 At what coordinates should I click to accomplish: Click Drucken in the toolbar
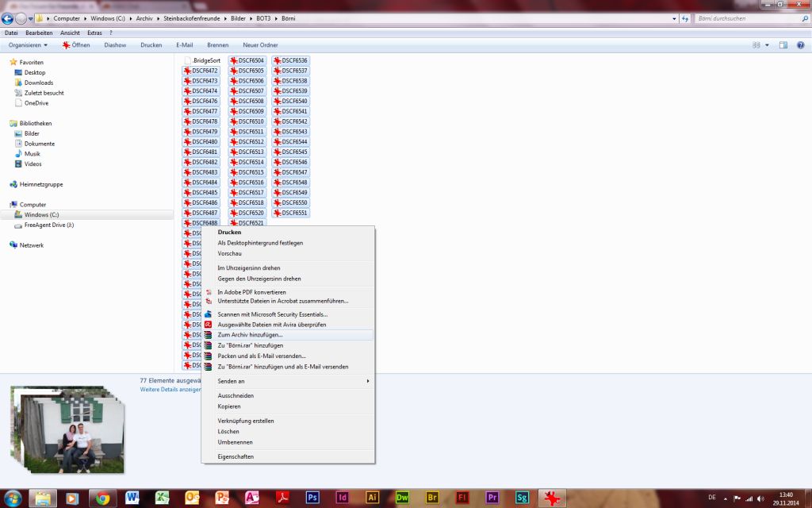[x=151, y=45]
